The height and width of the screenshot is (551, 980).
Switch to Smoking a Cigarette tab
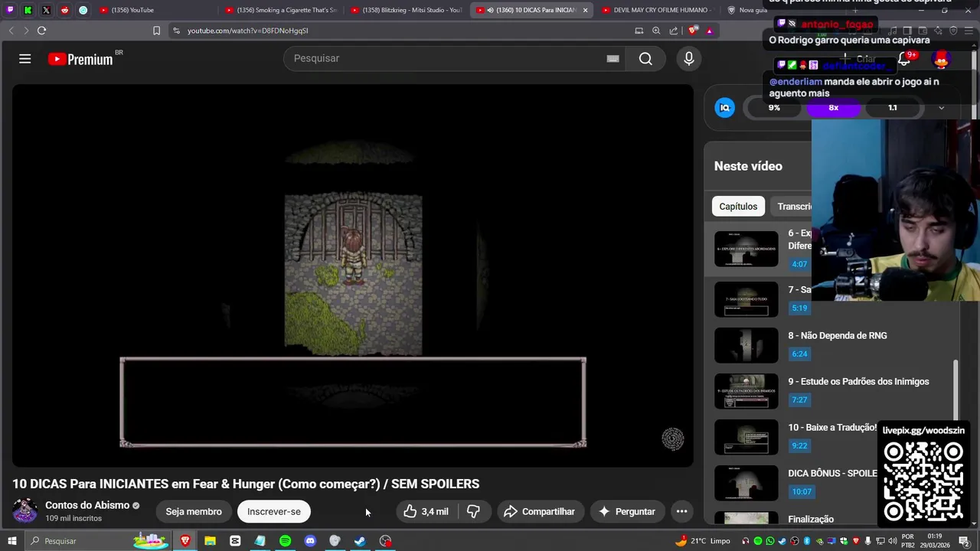(x=282, y=10)
